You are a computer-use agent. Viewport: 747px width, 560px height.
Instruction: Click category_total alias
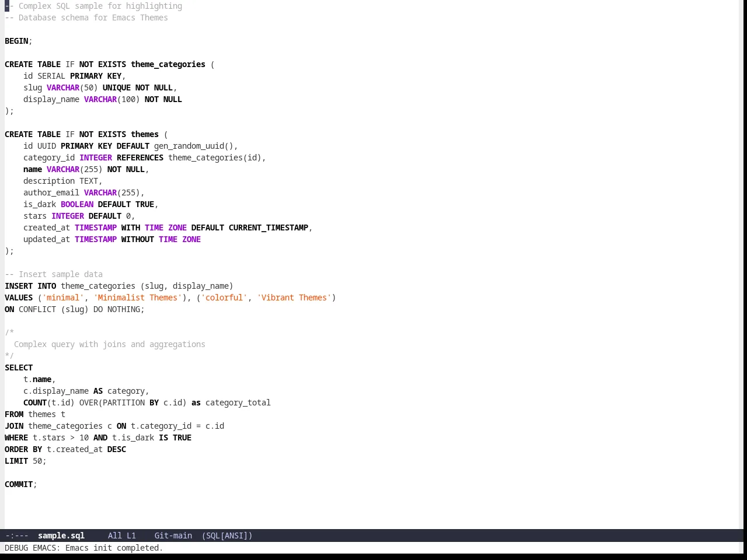click(238, 402)
